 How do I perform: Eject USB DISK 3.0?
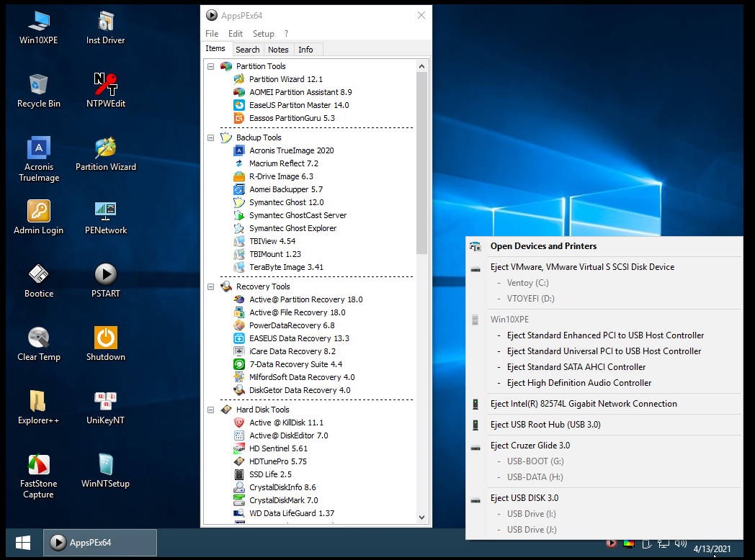click(x=604, y=498)
